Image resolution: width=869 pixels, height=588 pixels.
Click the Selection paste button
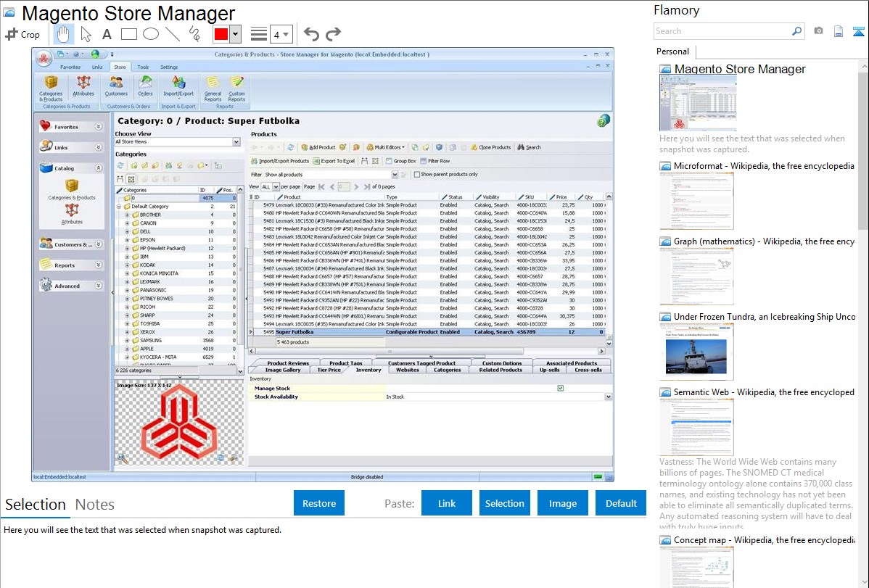click(x=504, y=503)
